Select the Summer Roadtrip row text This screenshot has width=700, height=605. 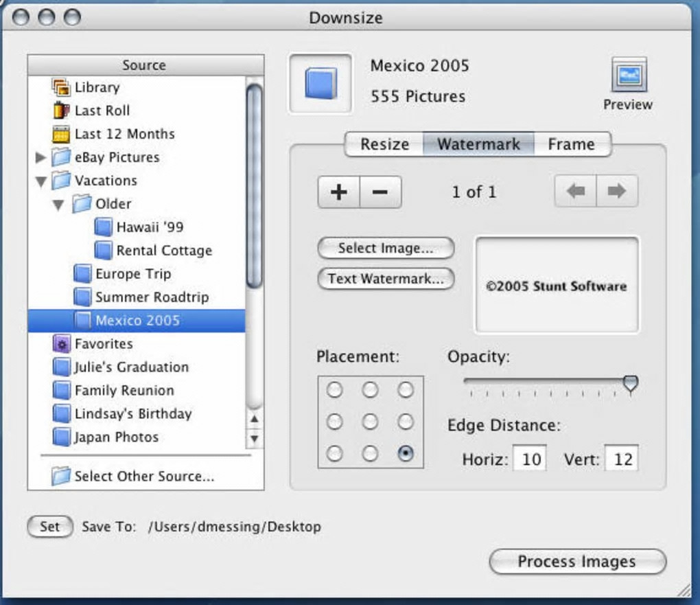click(x=152, y=297)
